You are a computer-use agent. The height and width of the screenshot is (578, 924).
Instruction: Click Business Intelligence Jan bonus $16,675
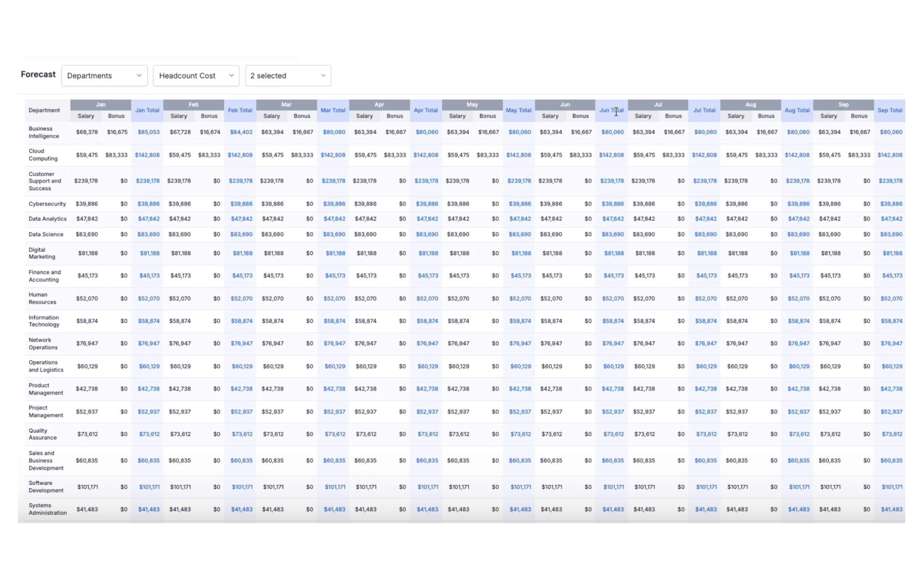117,132
